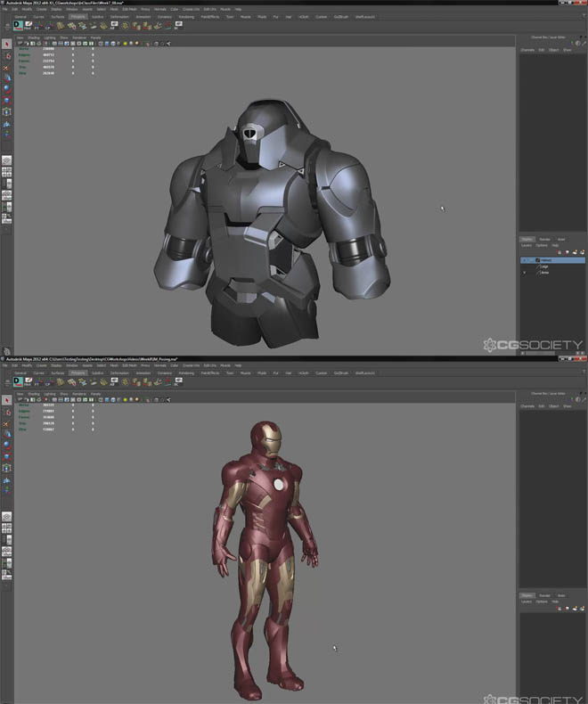The width and height of the screenshot is (588, 704).
Task: Open Renderer panel menu in bottom viewport
Action: 79,394
